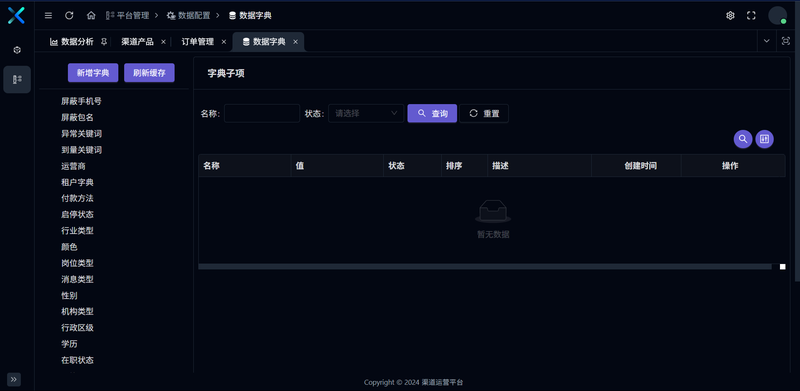This screenshot has height=391, width=800.
Task: Focus the 名称 input field
Action: (262, 113)
